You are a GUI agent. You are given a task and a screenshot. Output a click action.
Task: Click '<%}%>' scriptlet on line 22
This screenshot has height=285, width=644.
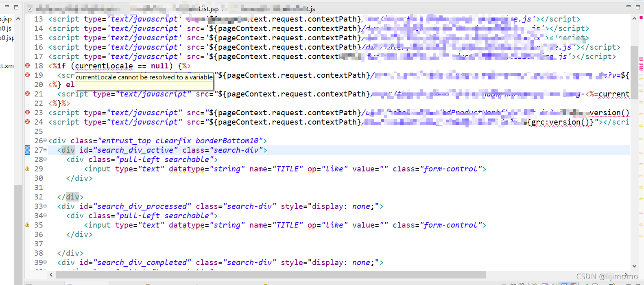tap(59, 103)
